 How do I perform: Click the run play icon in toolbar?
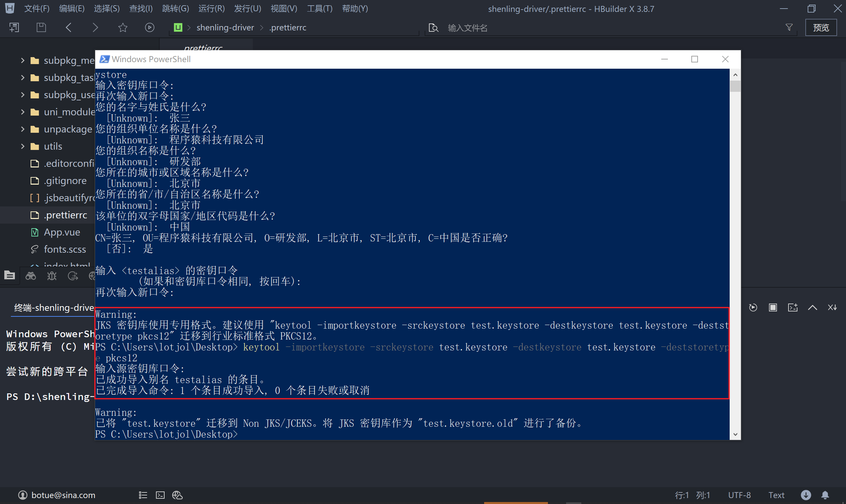click(x=149, y=27)
